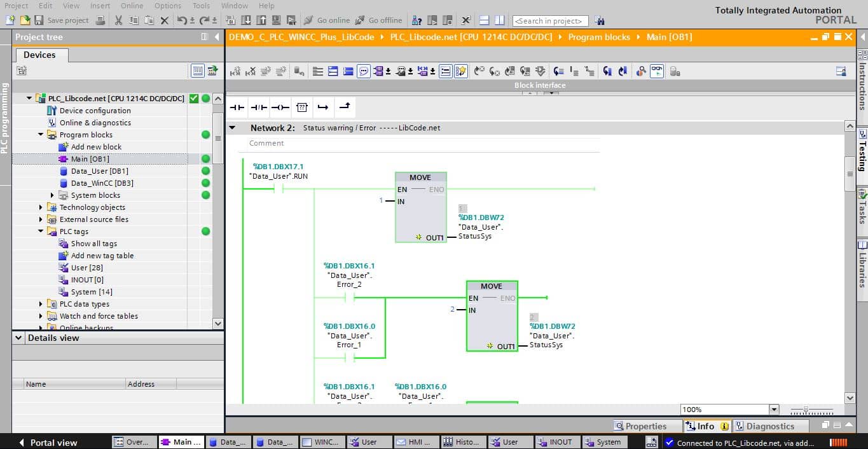The height and width of the screenshot is (449, 868).
Task: Collapse the Details view panel
Action: click(18, 338)
